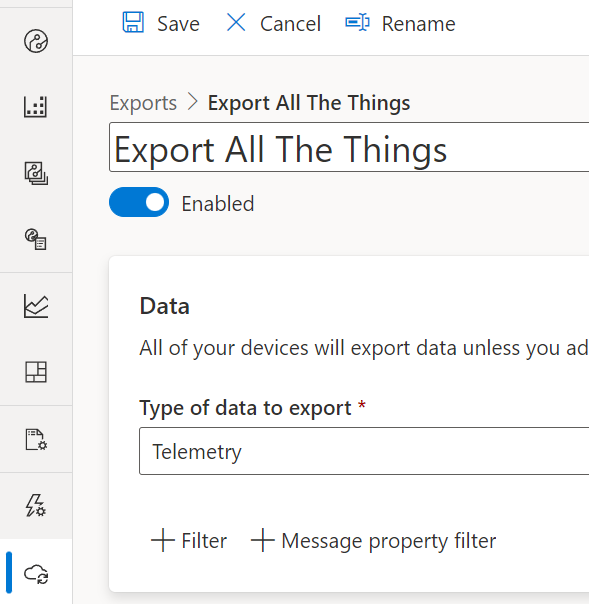Click the Save button
The image size is (589, 604).
pyautogui.click(x=161, y=23)
